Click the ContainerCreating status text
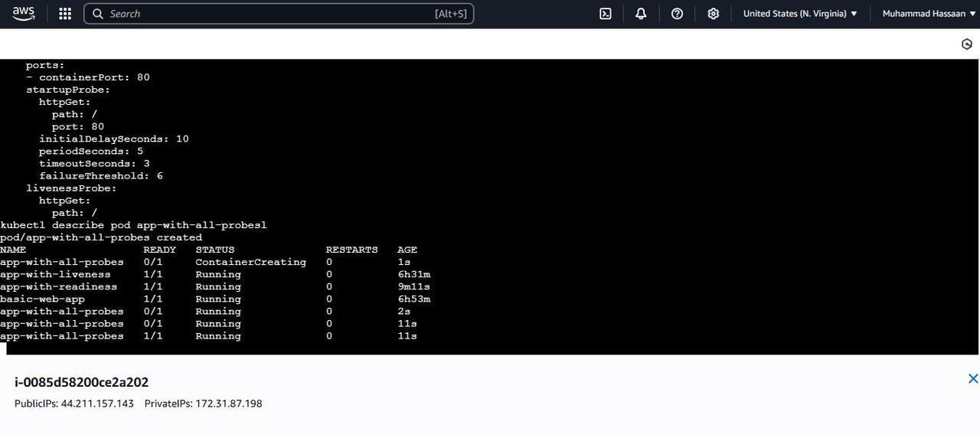 click(x=250, y=262)
